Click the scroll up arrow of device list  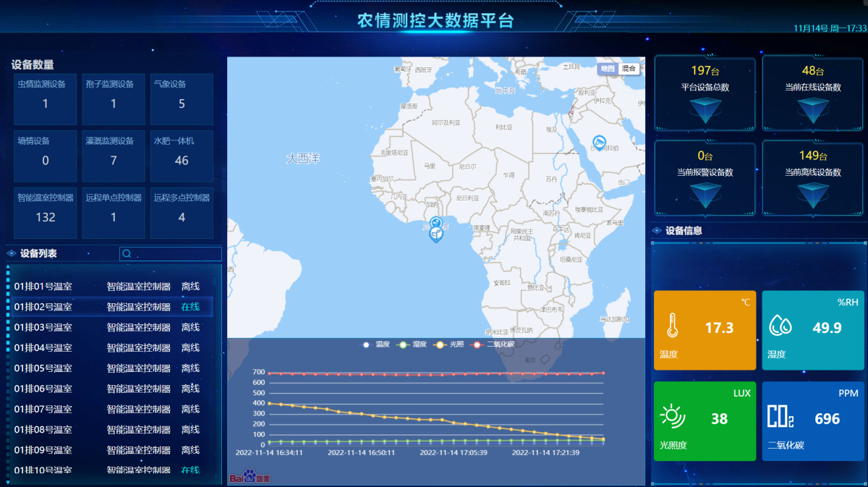(x=8, y=266)
